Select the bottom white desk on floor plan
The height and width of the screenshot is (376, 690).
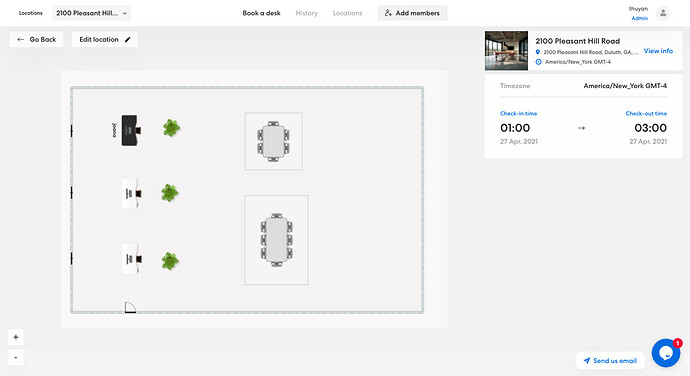pos(132,259)
